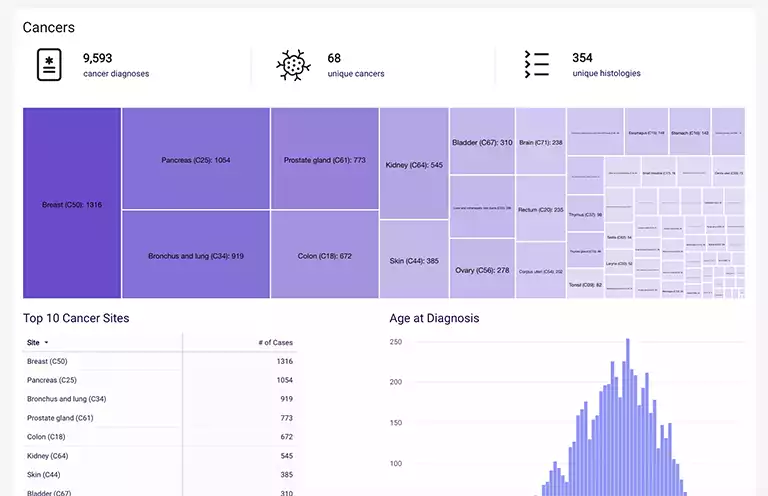The width and height of the screenshot is (768, 496).
Task: Click the Ovary (C56) treemap block
Action: click(x=482, y=269)
